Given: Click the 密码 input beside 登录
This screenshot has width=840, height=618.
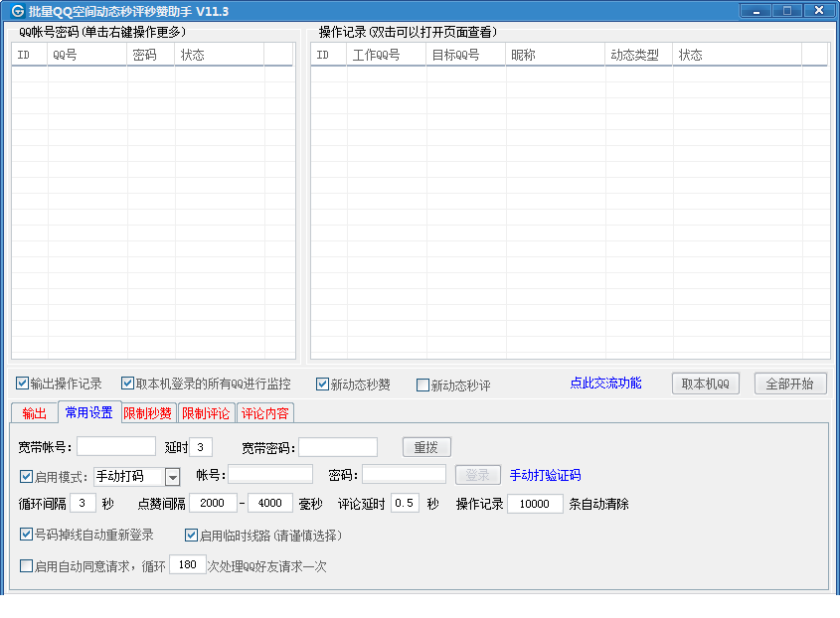Looking at the screenshot, I should 405,475.
